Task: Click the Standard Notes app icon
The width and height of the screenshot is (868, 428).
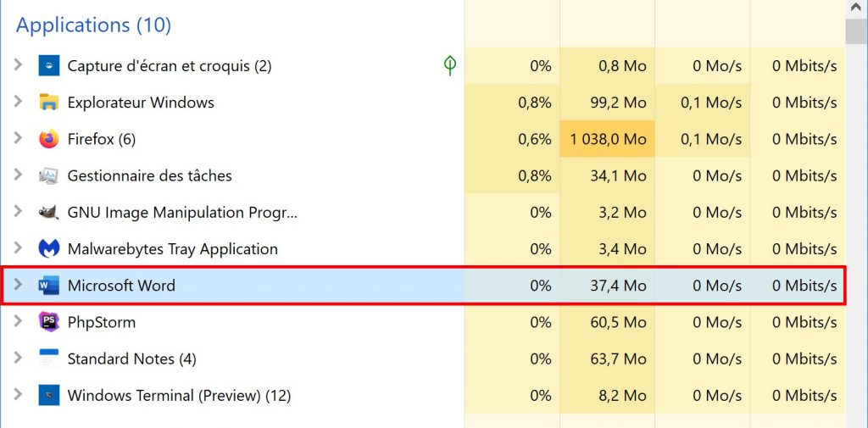Action: click(49, 359)
